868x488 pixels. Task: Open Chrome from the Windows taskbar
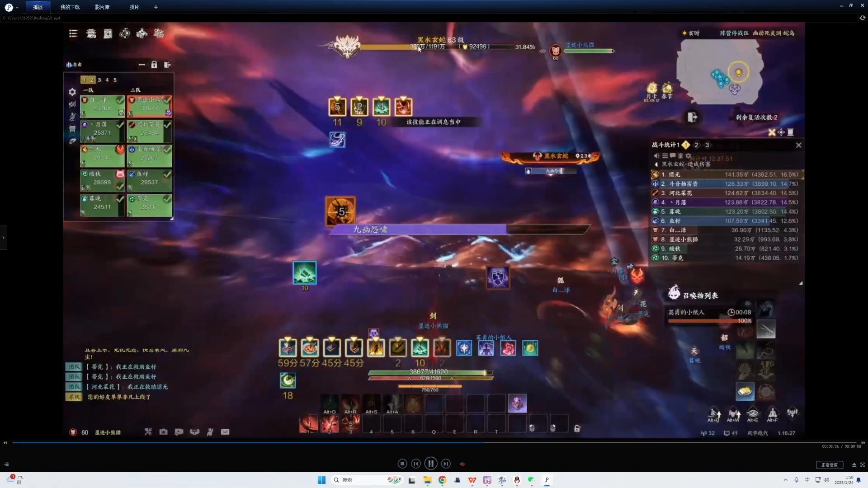pos(442,480)
